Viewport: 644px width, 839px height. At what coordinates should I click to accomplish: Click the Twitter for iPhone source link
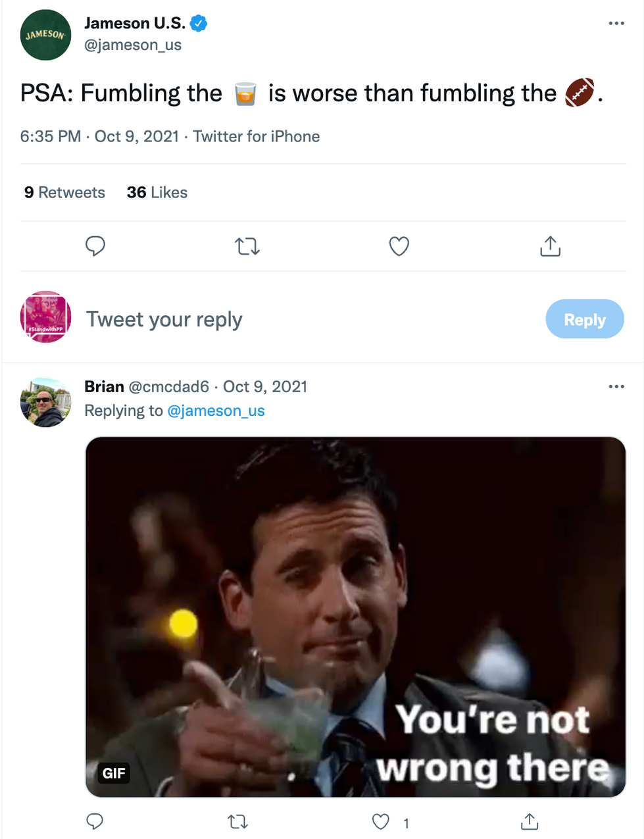click(x=257, y=136)
